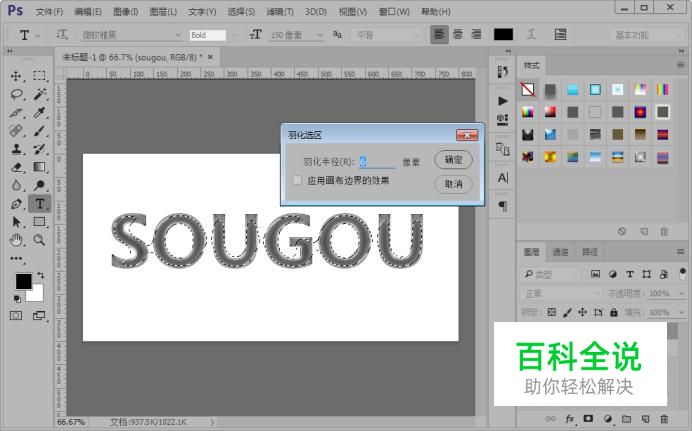Click 取消 in feather dialog
Viewport: 692px width, 431px height.
[x=453, y=184]
